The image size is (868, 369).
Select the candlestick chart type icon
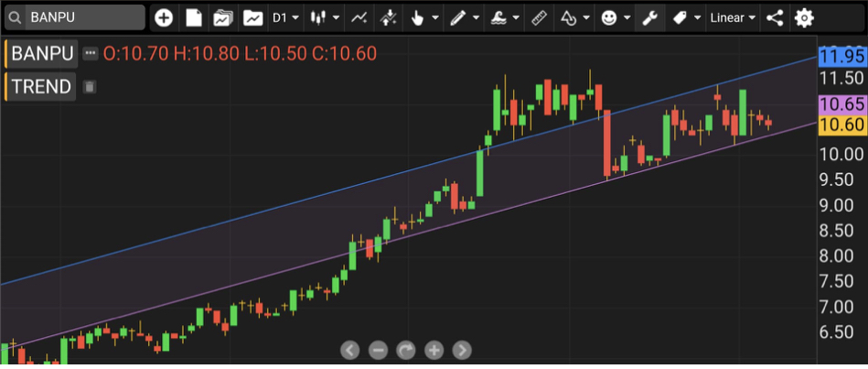(x=316, y=17)
